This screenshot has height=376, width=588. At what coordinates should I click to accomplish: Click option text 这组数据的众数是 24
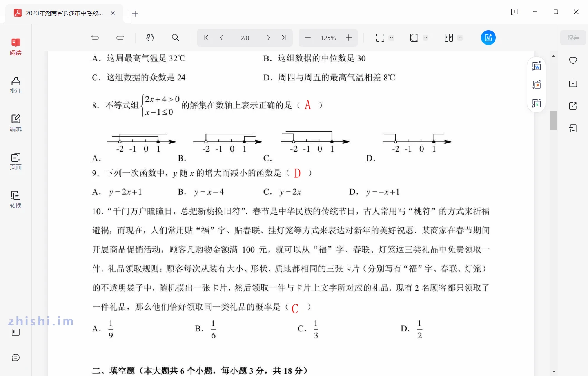pyautogui.click(x=146, y=78)
